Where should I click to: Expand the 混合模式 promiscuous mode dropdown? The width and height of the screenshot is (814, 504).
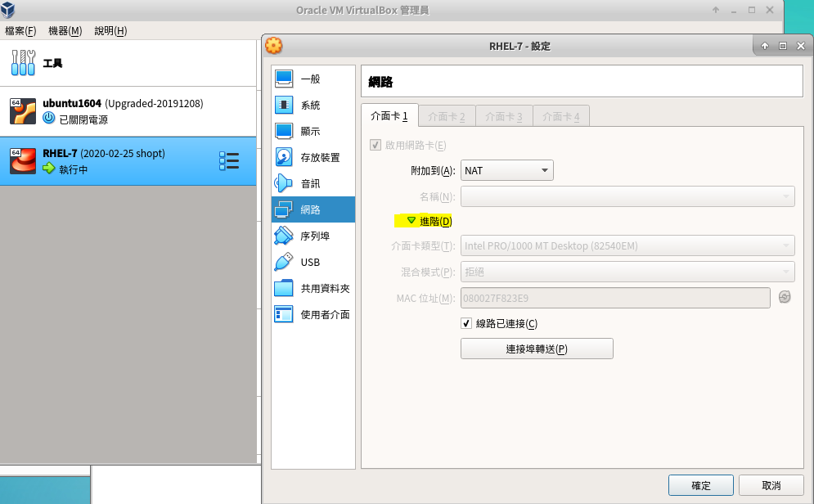coord(627,272)
